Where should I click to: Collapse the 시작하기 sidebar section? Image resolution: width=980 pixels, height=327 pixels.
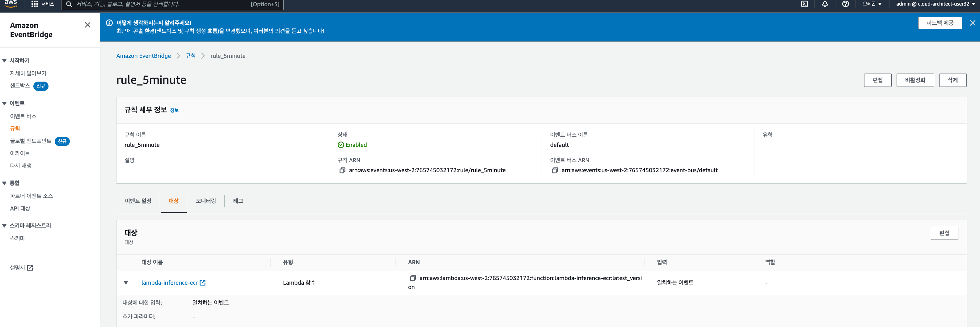4,61
